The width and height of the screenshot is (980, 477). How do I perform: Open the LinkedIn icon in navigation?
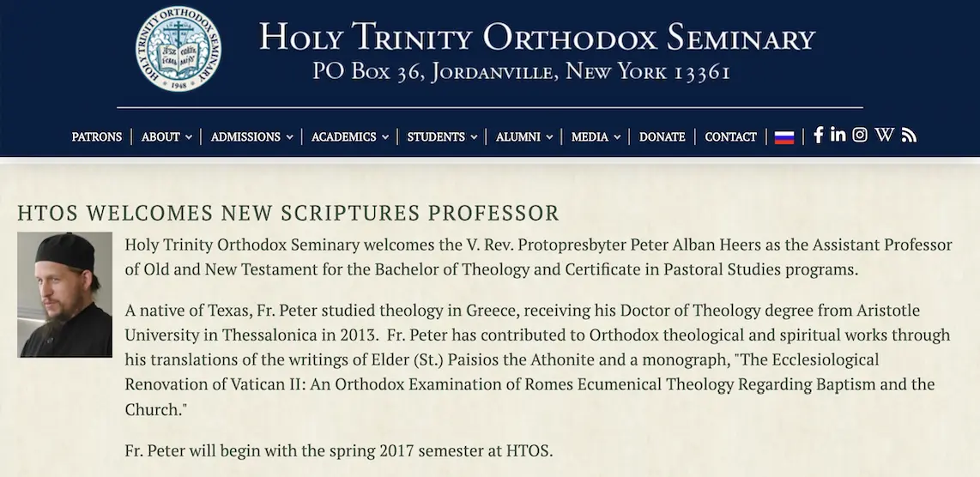click(x=838, y=136)
